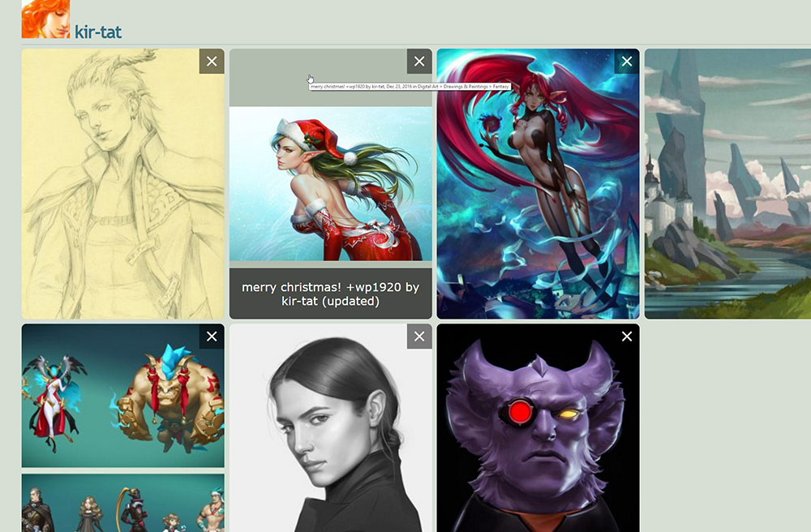The image size is (811, 532).
Task: Remove the merry christmas artwork card
Action: pos(419,62)
